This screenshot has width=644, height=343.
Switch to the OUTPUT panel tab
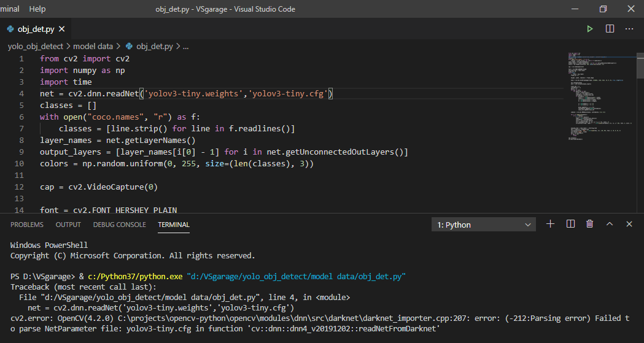68,225
